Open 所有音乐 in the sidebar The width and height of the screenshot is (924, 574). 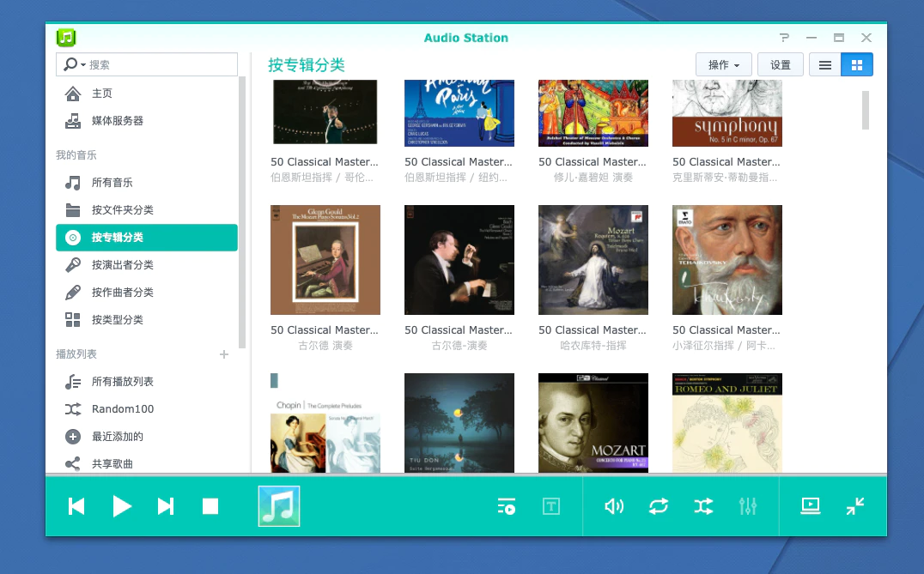(112, 183)
